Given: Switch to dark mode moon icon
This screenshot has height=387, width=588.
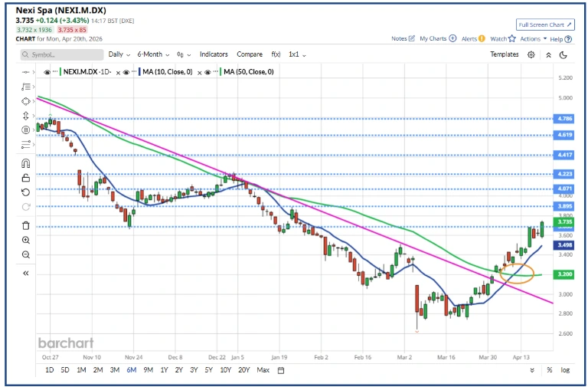Looking at the screenshot, I should 563,55.
